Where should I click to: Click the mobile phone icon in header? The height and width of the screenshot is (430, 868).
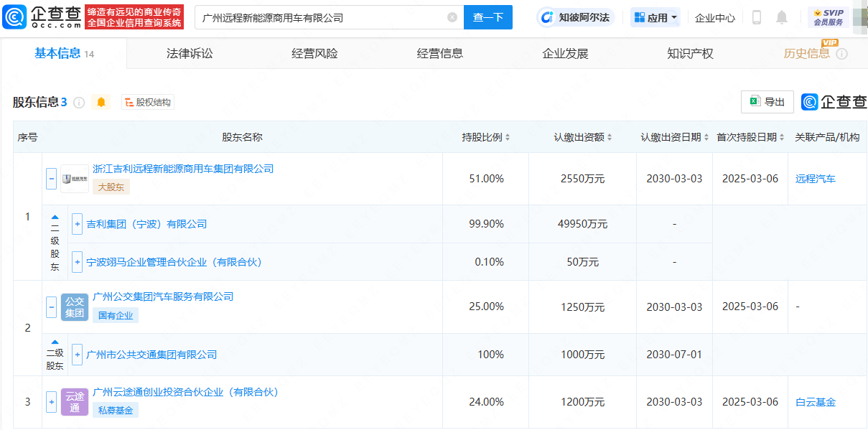(x=757, y=17)
